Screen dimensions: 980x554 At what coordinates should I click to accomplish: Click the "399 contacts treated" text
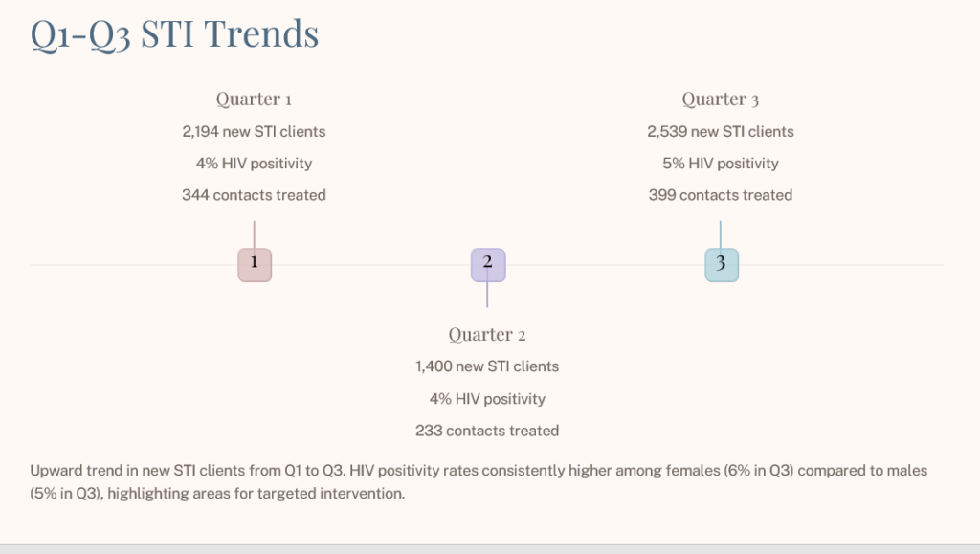[721, 195]
